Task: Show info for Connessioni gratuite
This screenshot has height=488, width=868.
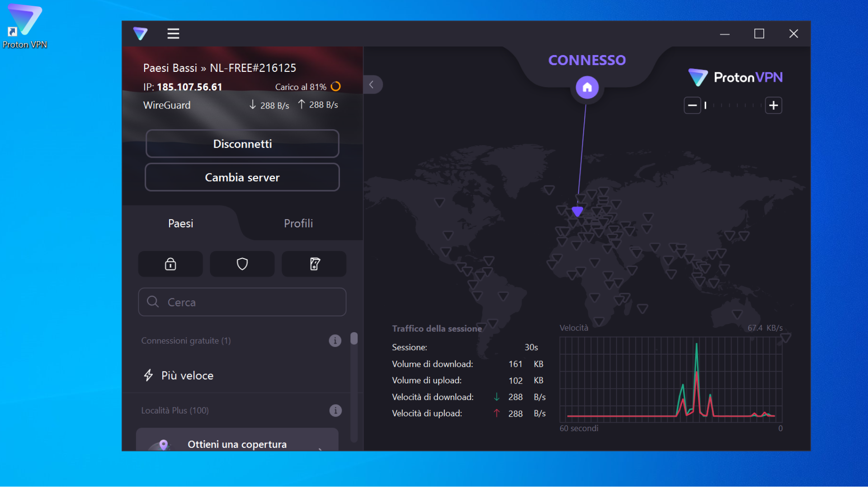Action: pyautogui.click(x=335, y=341)
